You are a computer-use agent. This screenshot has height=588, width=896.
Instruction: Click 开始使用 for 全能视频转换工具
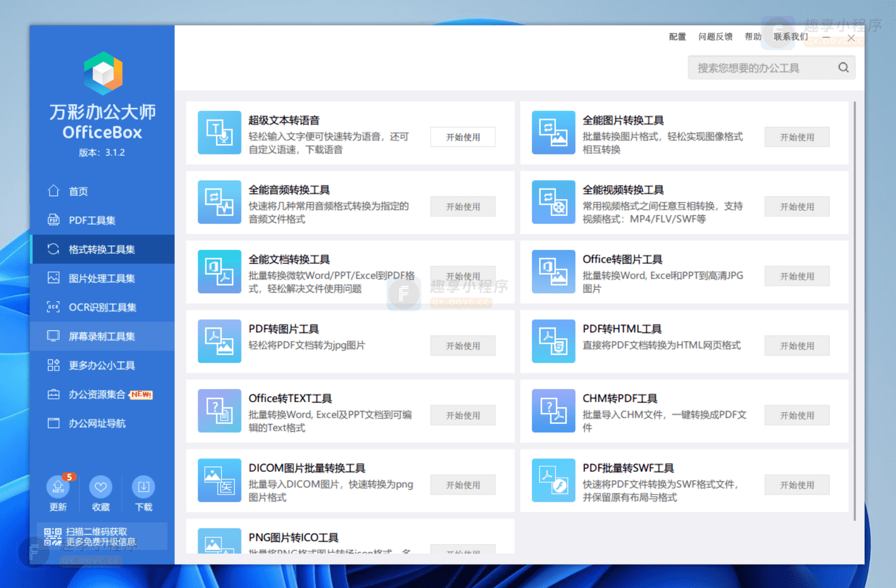tap(797, 206)
